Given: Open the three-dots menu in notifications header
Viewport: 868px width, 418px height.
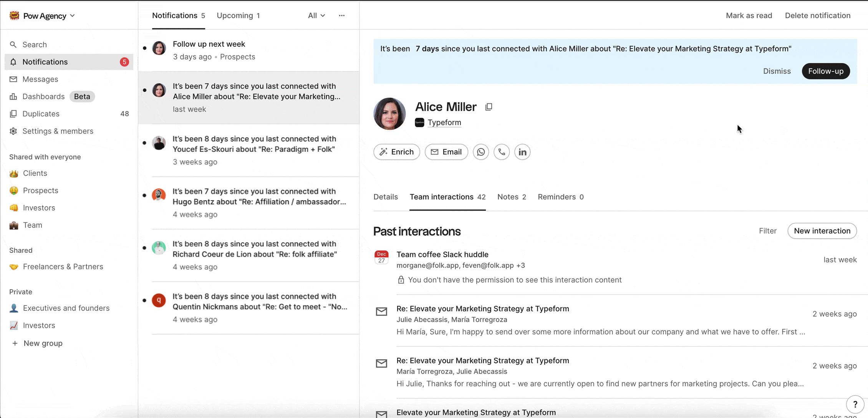Looking at the screenshot, I should point(342,15).
